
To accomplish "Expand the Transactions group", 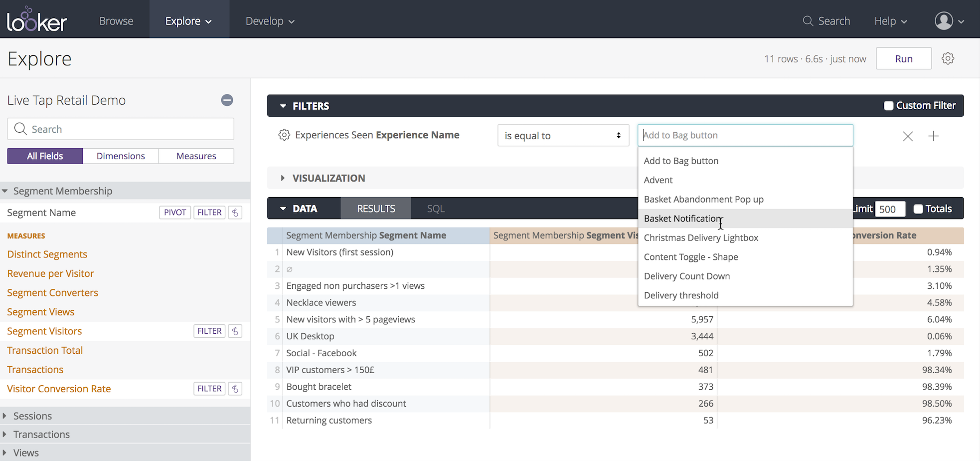I will pos(4,434).
